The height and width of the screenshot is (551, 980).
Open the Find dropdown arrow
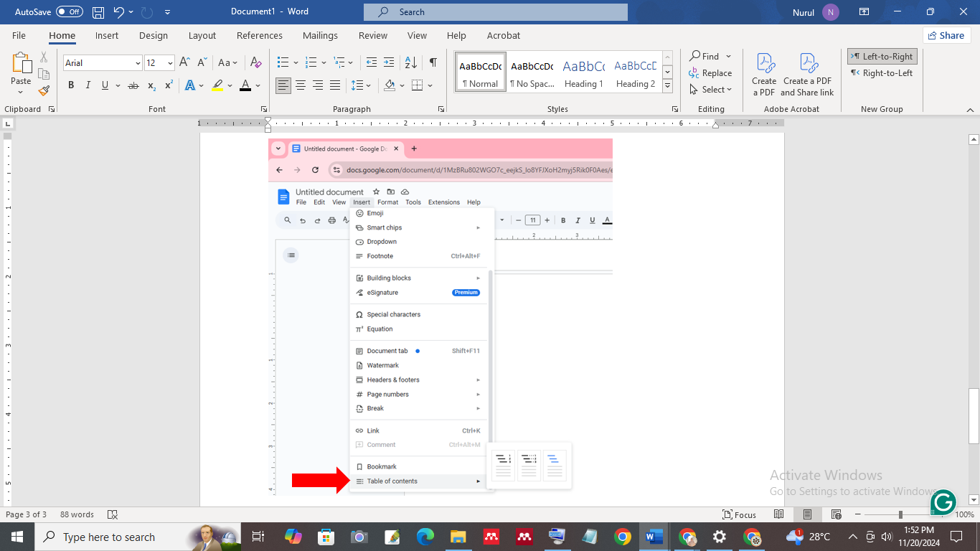coord(728,56)
